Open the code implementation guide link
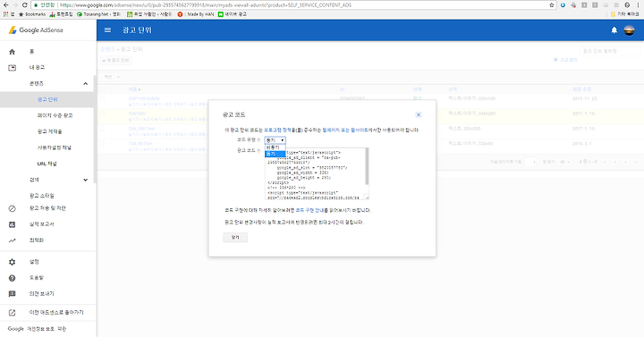 coord(309,210)
